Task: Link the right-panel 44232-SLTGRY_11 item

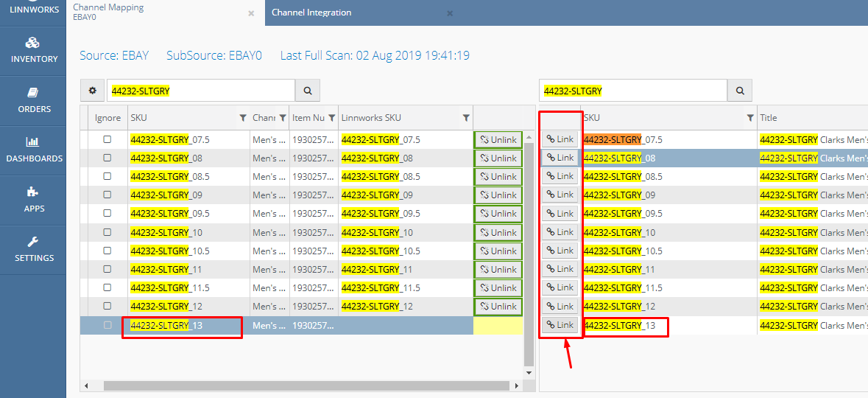Action: (x=560, y=269)
